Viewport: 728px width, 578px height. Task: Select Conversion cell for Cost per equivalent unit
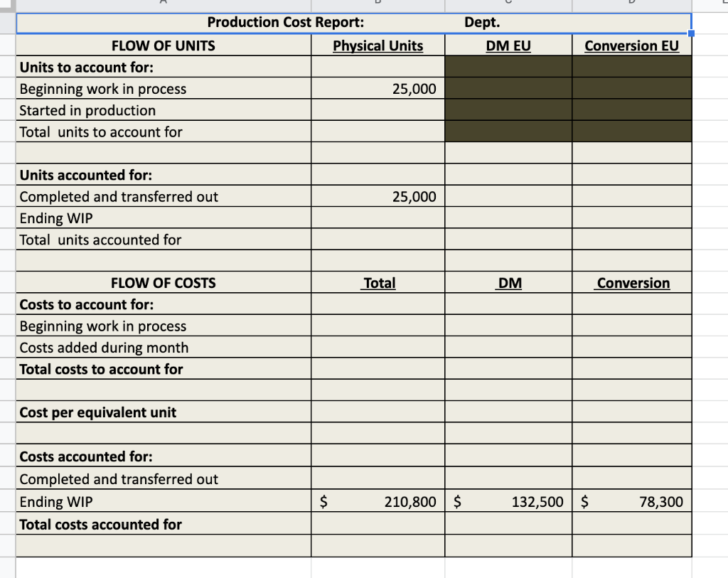[632, 412]
